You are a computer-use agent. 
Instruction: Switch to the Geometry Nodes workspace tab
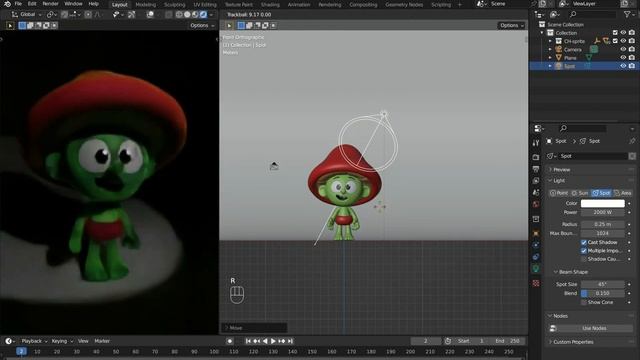404,4
